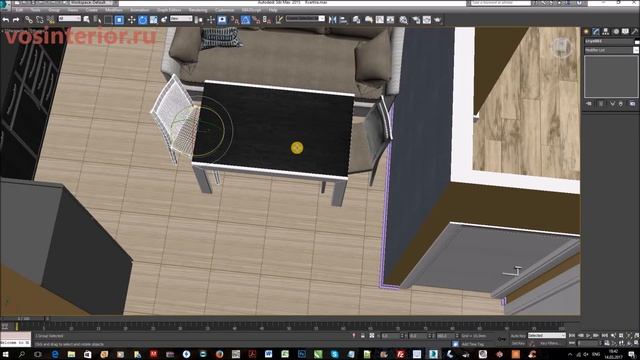Toggle the Spinner Snap button

point(267,20)
